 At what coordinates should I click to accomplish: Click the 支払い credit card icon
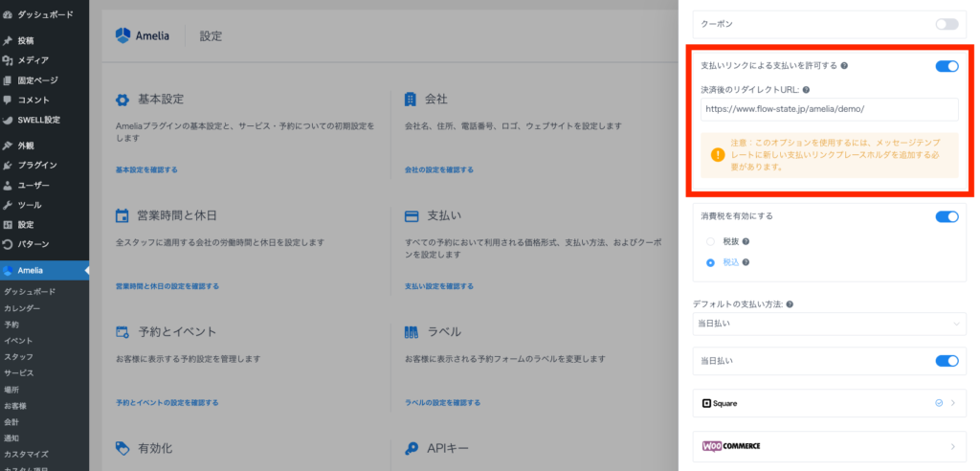(411, 215)
